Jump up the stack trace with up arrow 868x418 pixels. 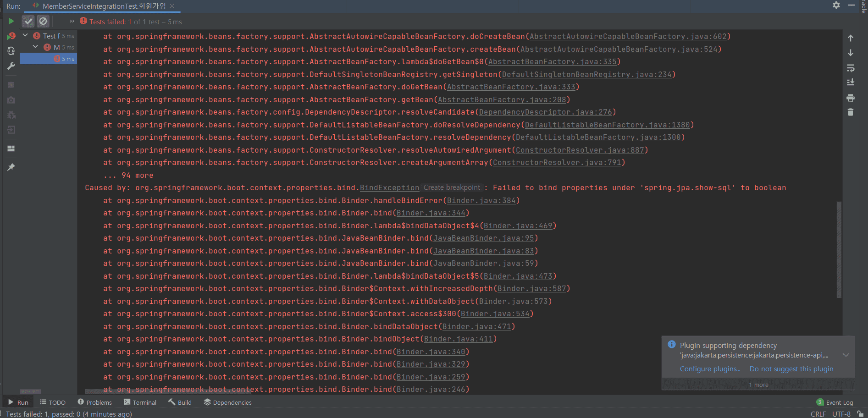pos(851,38)
